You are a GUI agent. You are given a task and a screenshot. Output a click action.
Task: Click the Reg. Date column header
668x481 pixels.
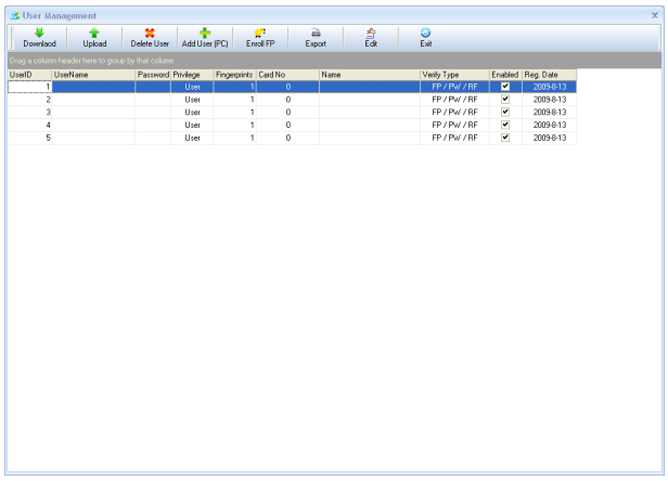click(x=550, y=75)
